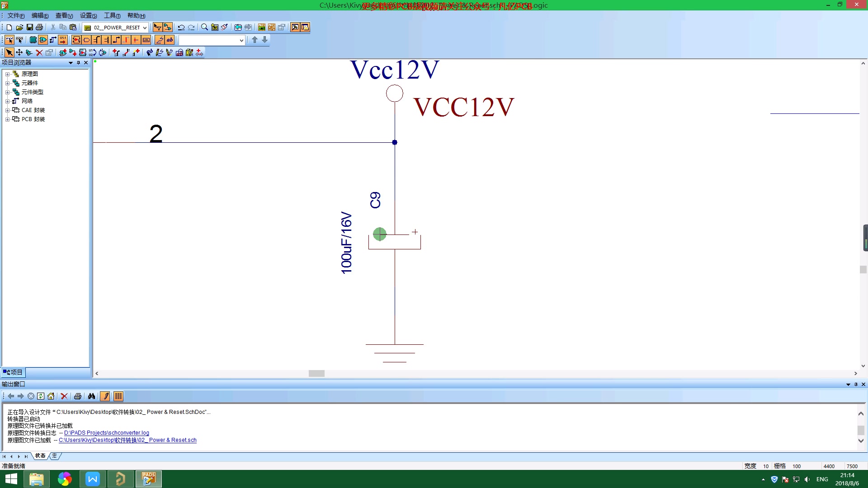
Task: Expand the 网络 tree item
Action: pos(7,101)
